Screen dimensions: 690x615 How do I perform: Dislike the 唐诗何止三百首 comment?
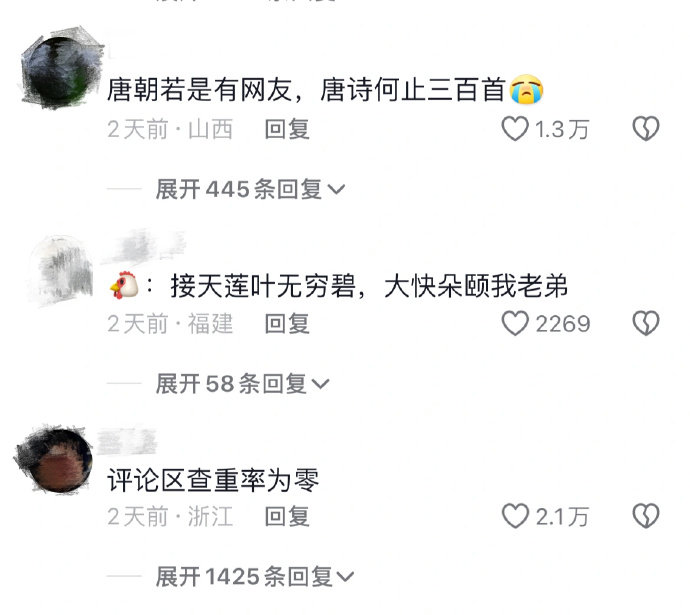646,129
